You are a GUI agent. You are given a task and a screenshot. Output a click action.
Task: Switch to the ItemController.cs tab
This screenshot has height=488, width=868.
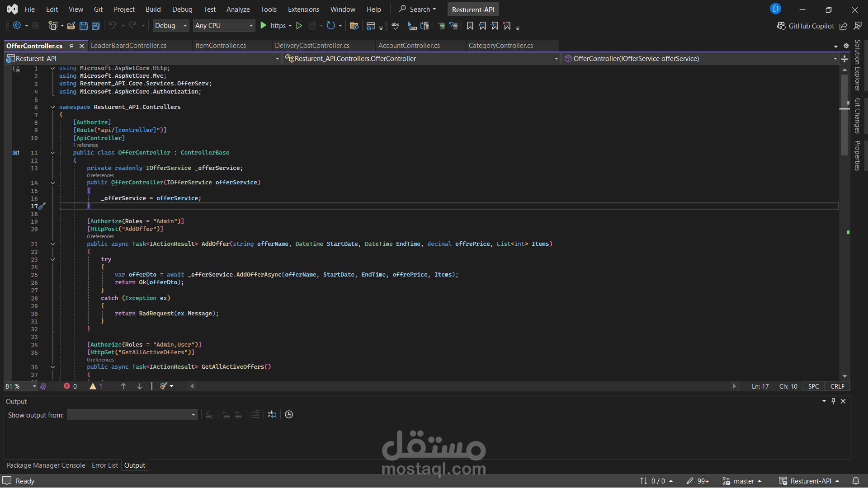[221, 46]
